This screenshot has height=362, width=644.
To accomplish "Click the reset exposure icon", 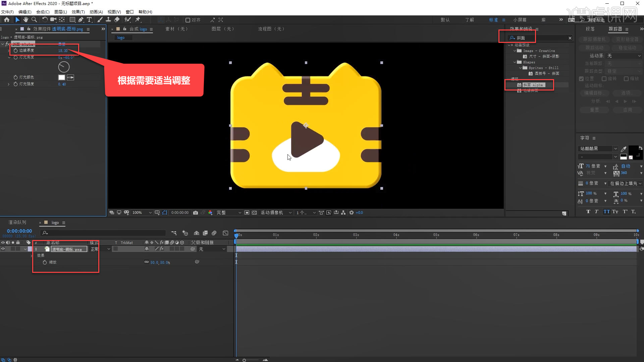I will 352,213.
